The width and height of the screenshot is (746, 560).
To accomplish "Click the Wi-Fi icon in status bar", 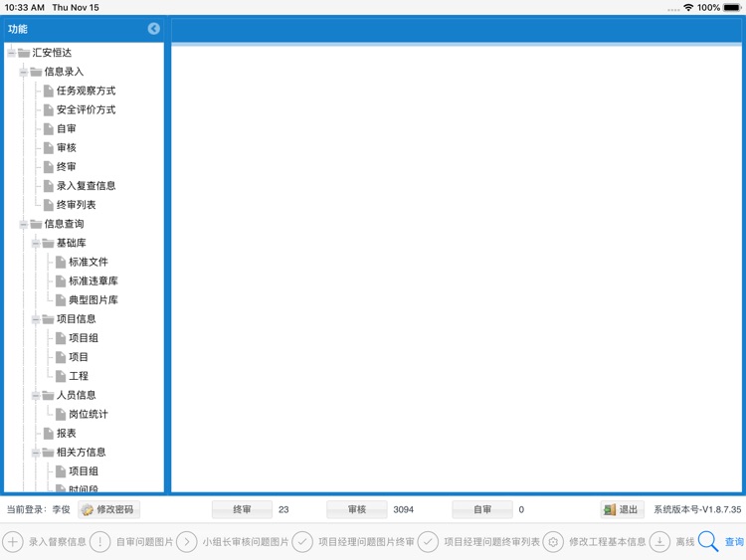I will [688, 8].
